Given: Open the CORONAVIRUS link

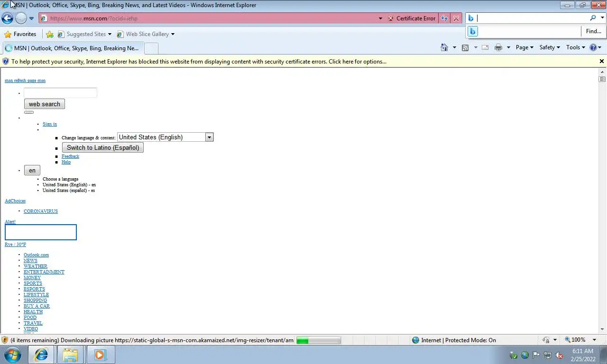Looking at the screenshot, I should 41,211.
